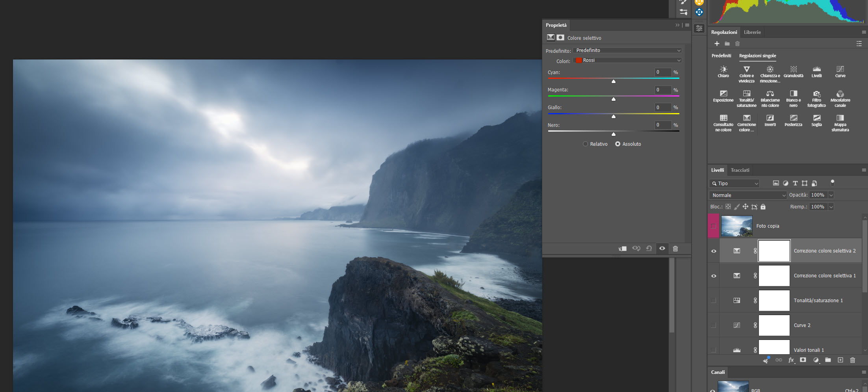Delete layer with Livelli trash icon
This screenshot has height=392, width=868.
tap(853, 360)
